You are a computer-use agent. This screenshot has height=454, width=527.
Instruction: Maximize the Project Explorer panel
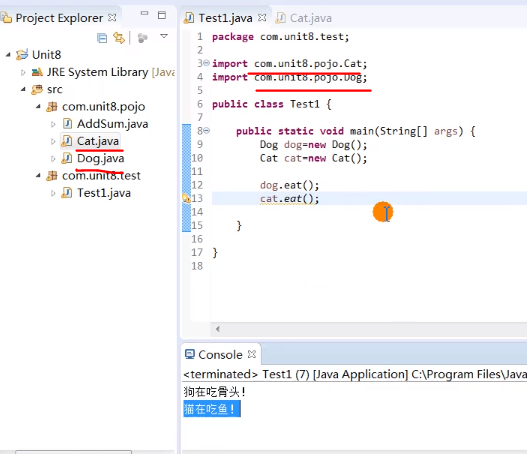pyautogui.click(x=162, y=15)
